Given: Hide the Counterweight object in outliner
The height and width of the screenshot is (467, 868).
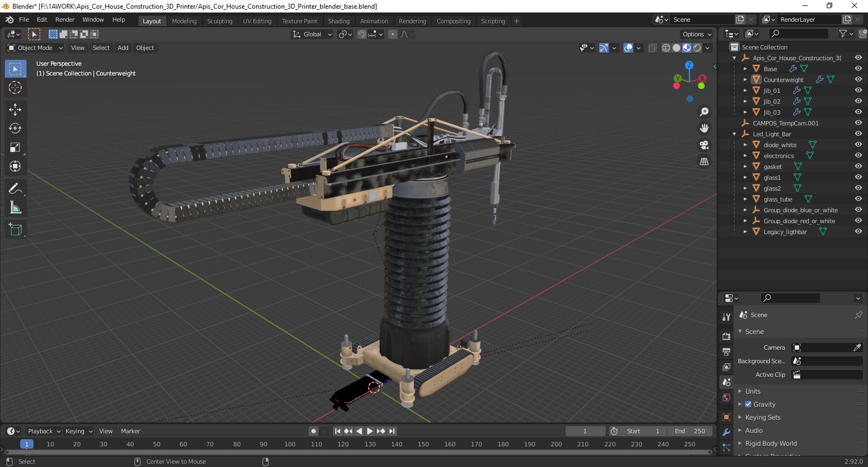Looking at the screenshot, I should (x=858, y=80).
